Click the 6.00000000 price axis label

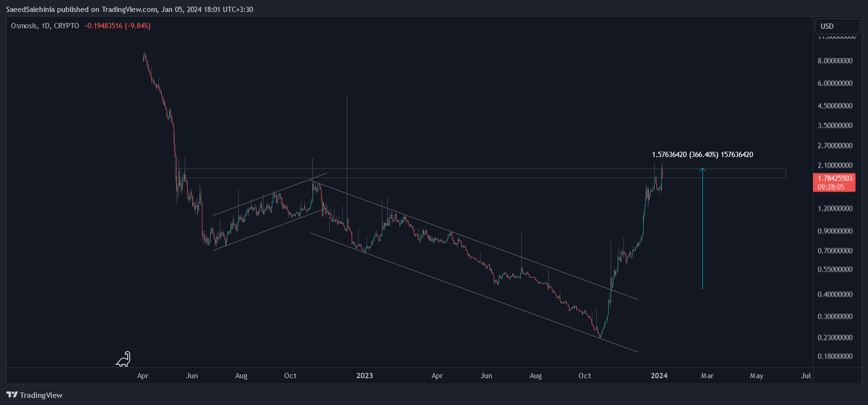coord(835,83)
